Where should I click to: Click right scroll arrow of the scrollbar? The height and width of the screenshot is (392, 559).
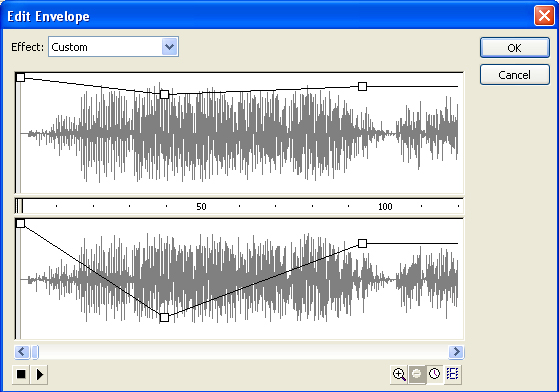tap(456, 352)
